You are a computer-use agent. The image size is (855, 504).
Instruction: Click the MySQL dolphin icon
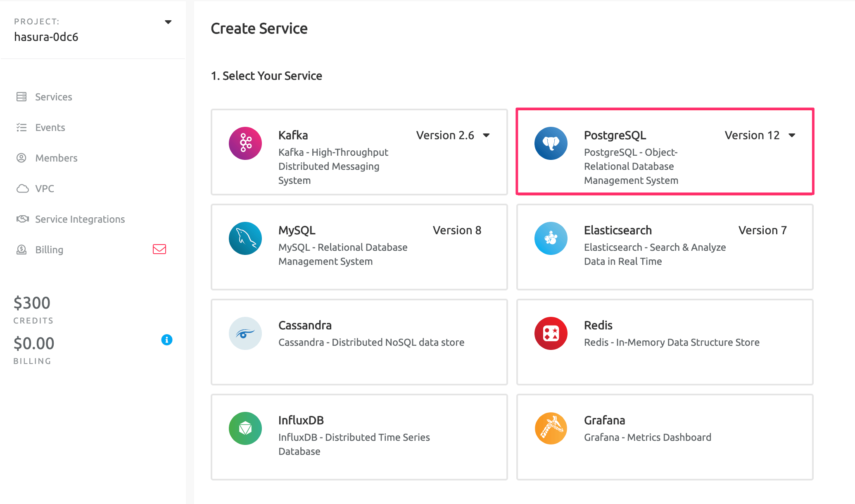tap(245, 238)
